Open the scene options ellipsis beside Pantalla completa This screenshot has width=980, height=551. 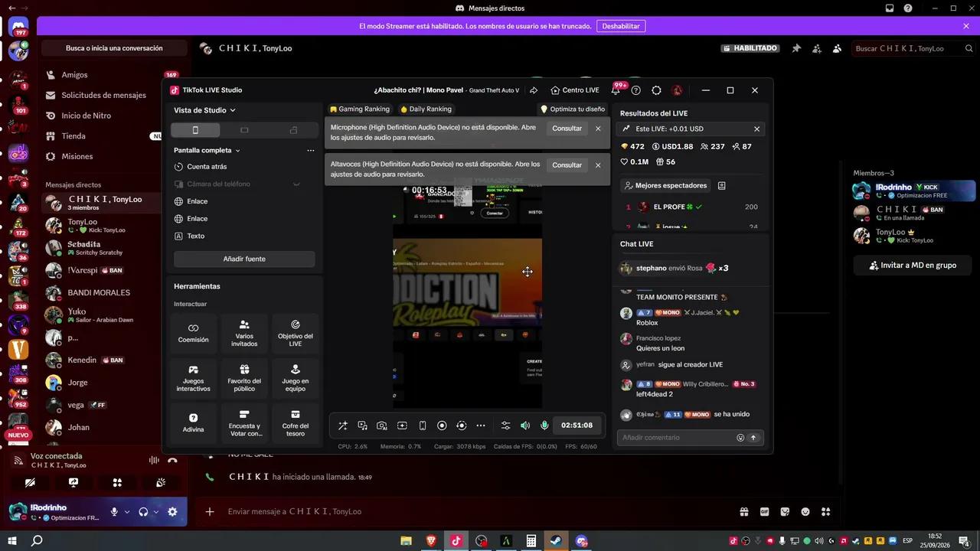point(310,151)
